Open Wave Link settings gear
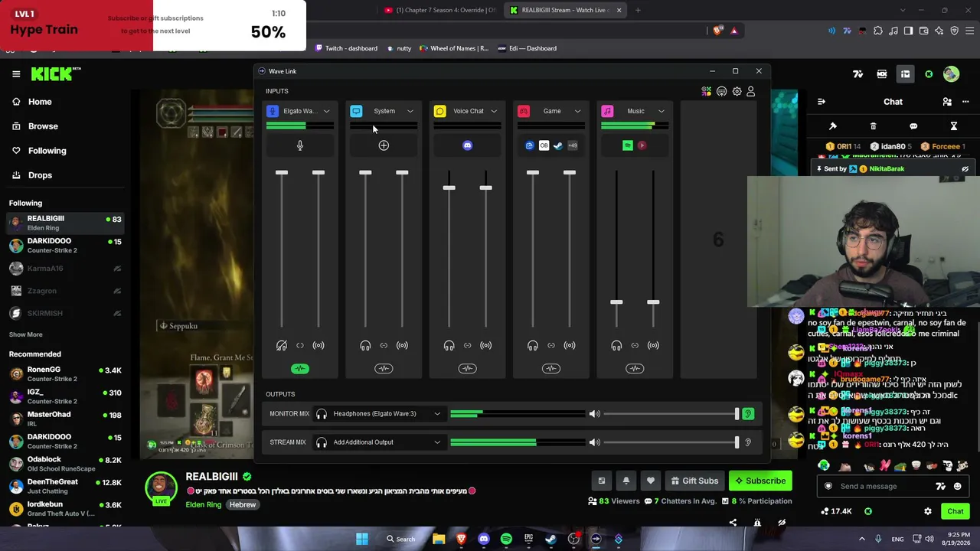 [737, 92]
